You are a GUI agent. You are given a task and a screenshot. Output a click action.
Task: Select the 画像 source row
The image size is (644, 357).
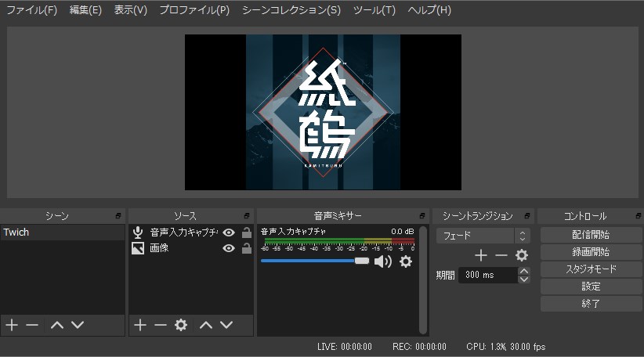[191, 248]
